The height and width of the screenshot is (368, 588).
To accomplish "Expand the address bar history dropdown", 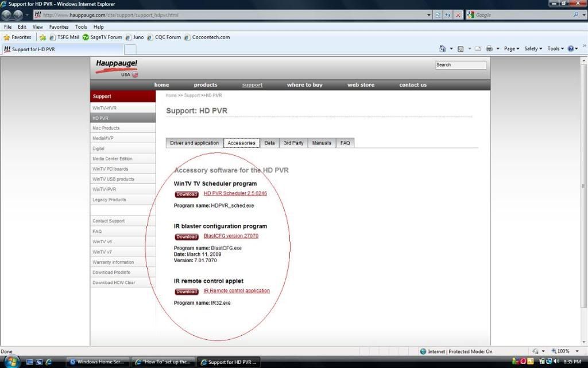I will click(429, 15).
